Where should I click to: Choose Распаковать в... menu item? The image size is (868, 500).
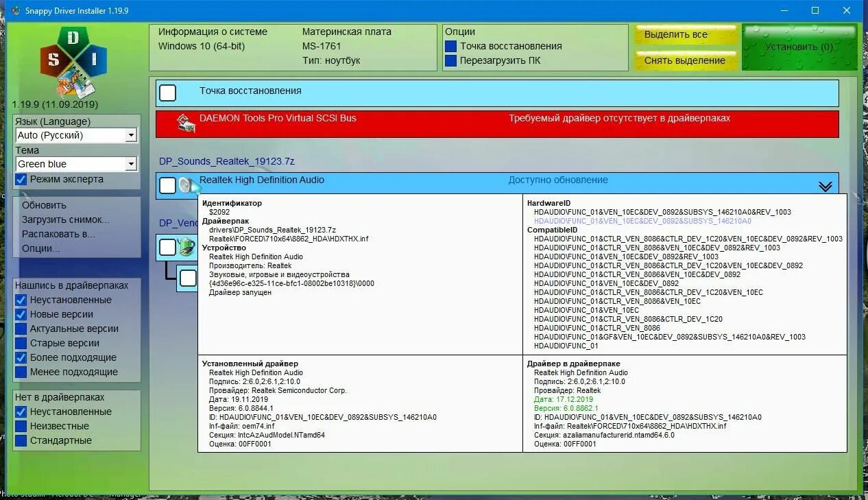coord(58,234)
